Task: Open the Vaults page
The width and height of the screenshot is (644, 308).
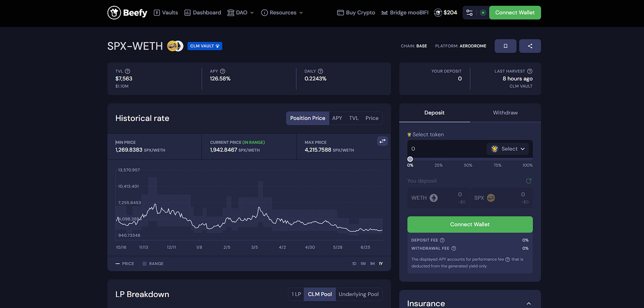Action: coord(166,13)
